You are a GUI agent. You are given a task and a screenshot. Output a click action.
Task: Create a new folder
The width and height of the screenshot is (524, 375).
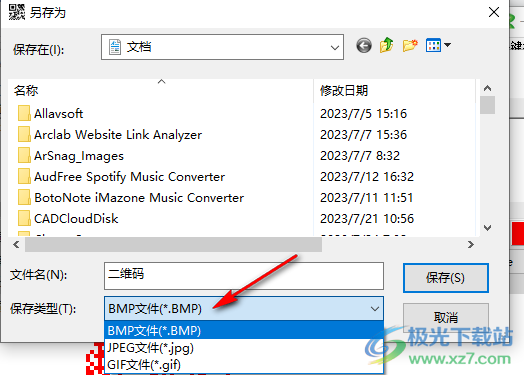coord(410,45)
